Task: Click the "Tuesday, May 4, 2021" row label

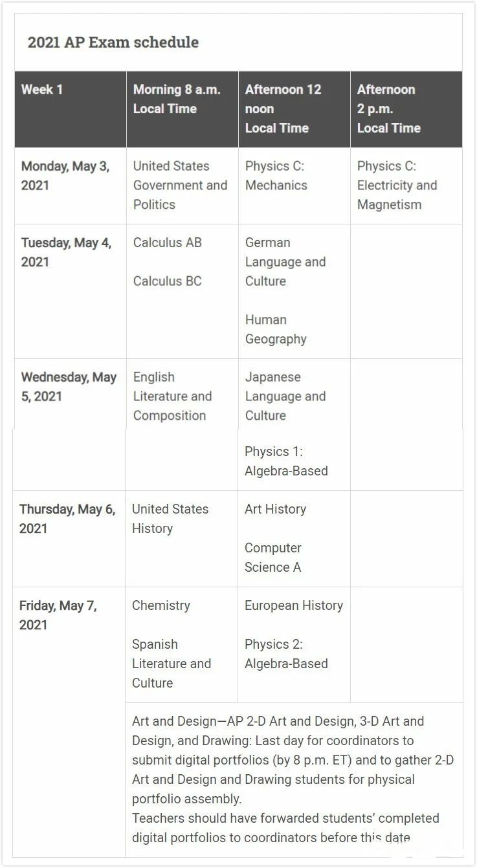Action: [x=66, y=252]
